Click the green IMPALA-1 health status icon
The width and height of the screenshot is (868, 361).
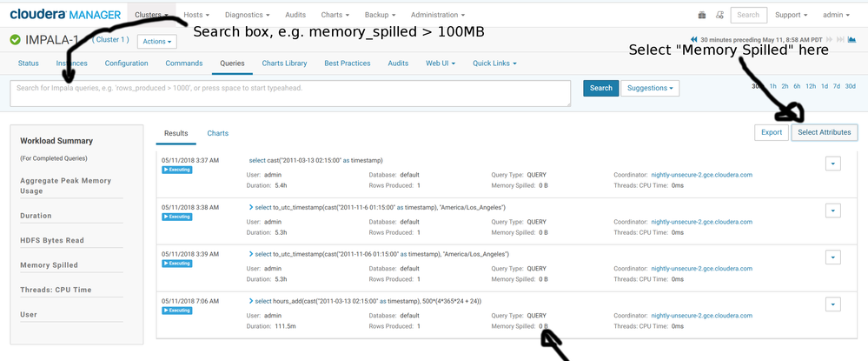15,40
